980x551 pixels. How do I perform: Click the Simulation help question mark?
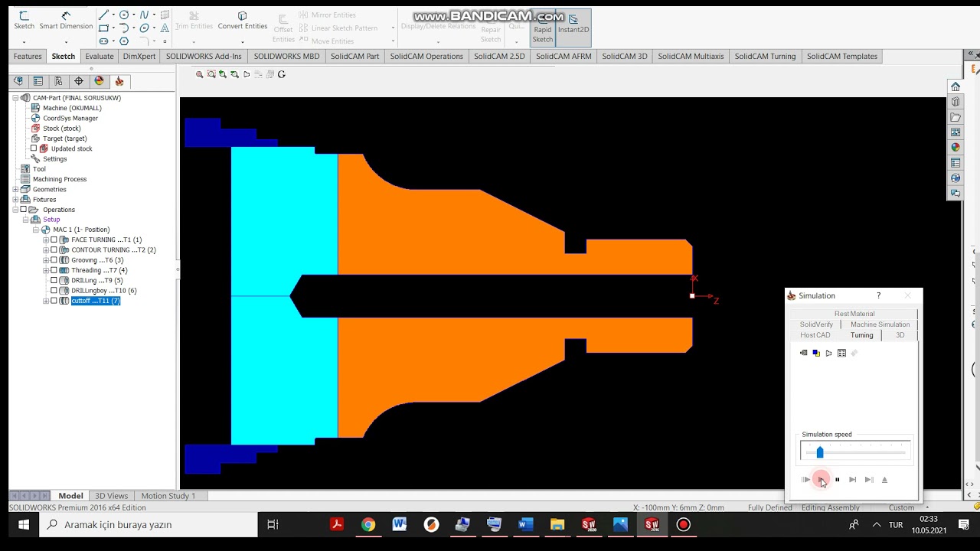pyautogui.click(x=878, y=295)
